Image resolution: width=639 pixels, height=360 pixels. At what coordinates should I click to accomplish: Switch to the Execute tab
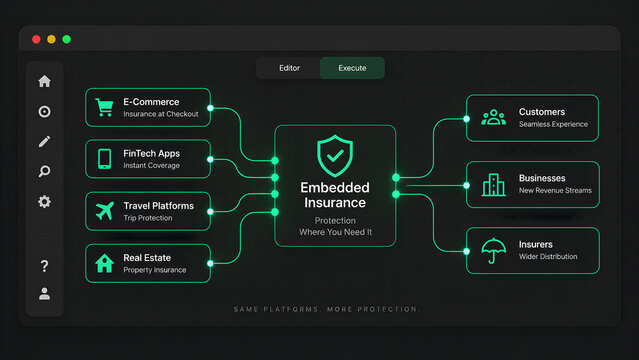tap(352, 68)
